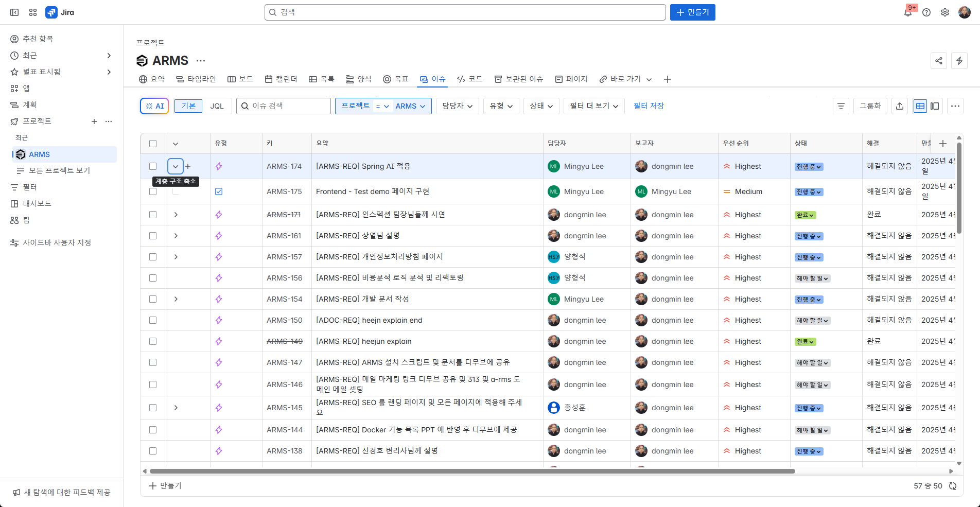Toggle the select-all checkbox in the header
Image resolution: width=980 pixels, height=507 pixels.
click(153, 144)
